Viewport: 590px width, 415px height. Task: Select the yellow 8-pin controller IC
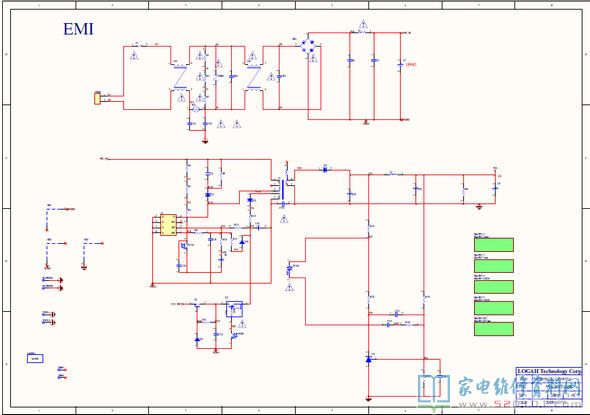168,225
